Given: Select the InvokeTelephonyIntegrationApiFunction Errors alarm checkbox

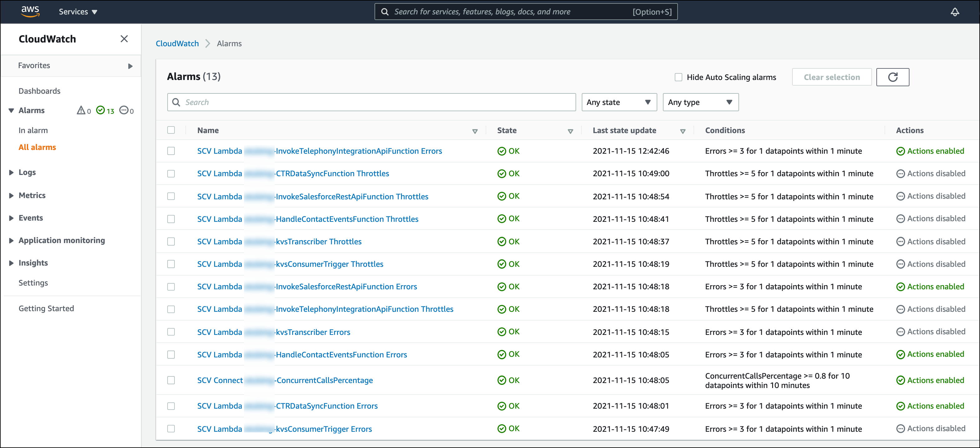Looking at the screenshot, I should 171,151.
